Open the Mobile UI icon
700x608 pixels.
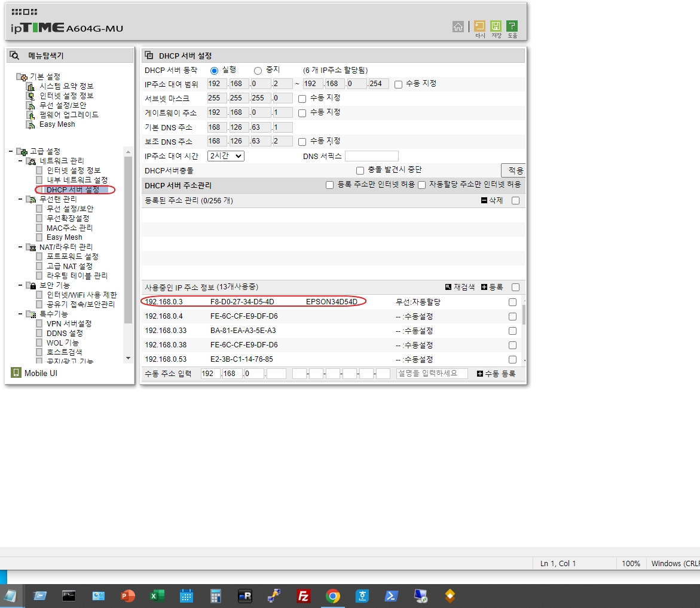(x=16, y=373)
